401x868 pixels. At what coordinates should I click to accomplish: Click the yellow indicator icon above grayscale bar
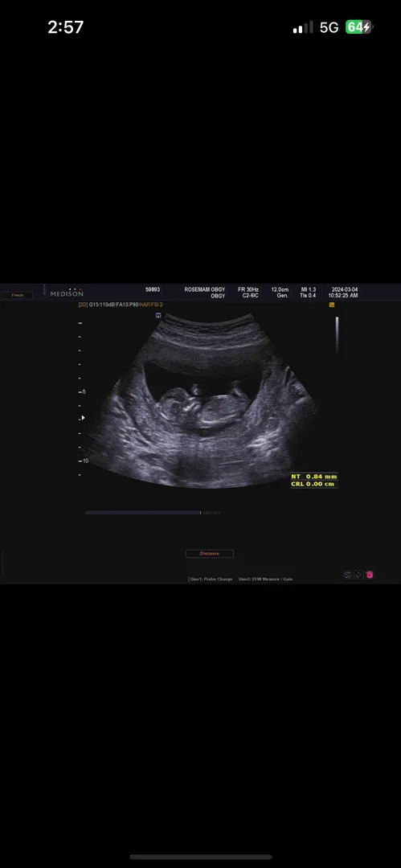pyautogui.click(x=332, y=305)
